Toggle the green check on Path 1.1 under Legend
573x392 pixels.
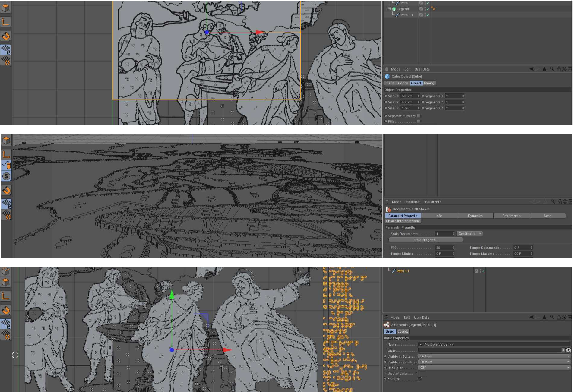pos(428,15)
